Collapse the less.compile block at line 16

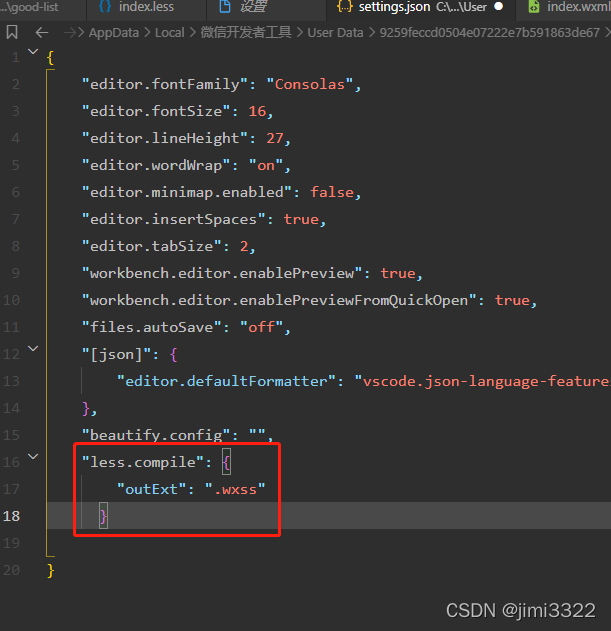33,456
